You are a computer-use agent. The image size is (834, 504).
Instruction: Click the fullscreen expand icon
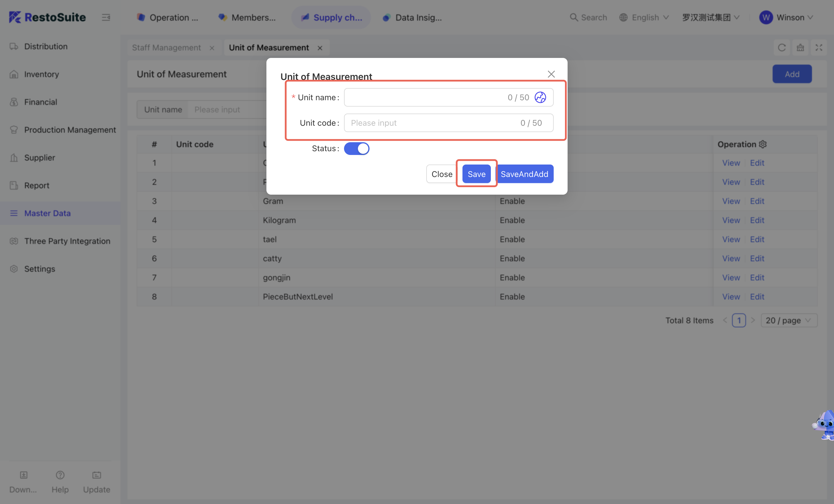click(818, 48)
